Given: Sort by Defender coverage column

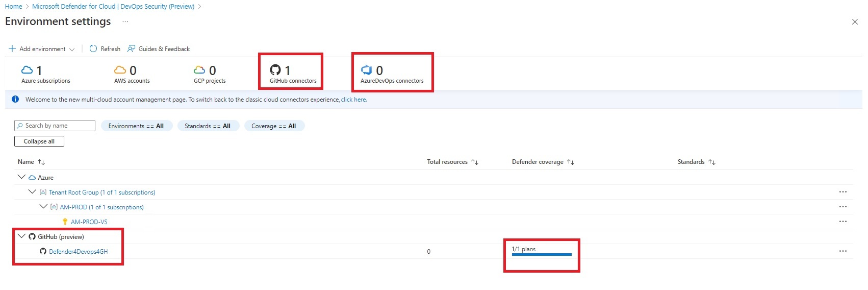Looking at the screenshot, I should (571, 162).
